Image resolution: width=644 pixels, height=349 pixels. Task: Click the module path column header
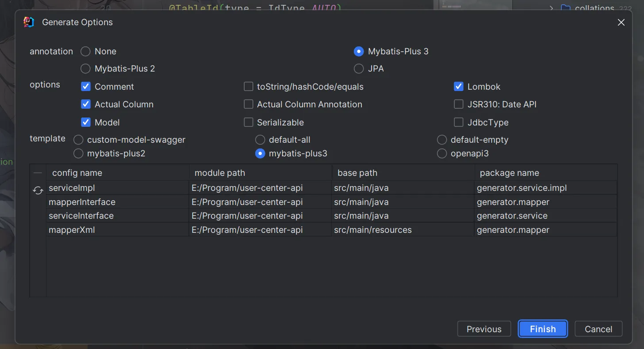point(261,173)
